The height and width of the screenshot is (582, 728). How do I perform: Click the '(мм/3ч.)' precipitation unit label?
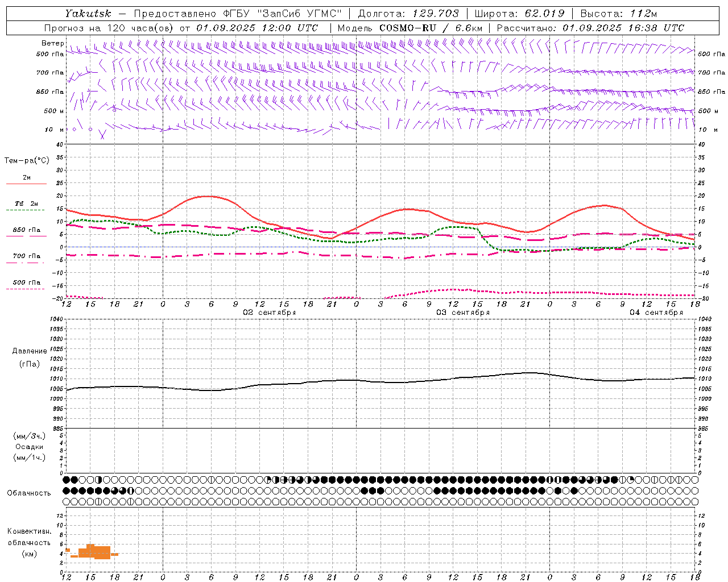(30, 436)
